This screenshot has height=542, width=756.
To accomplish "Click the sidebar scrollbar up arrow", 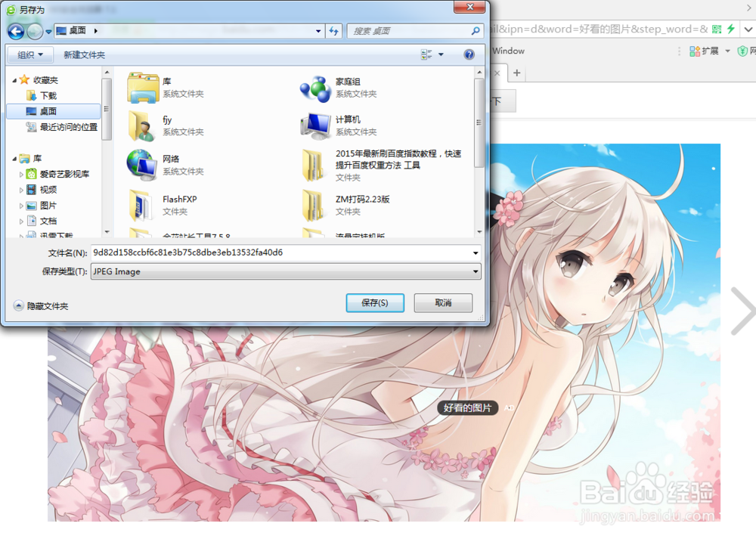I will 107,73.
